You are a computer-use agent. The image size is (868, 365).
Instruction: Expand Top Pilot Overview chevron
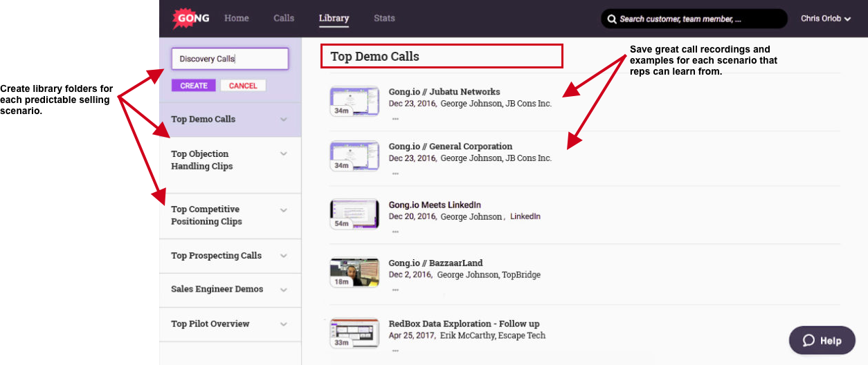tap(283, 324)
